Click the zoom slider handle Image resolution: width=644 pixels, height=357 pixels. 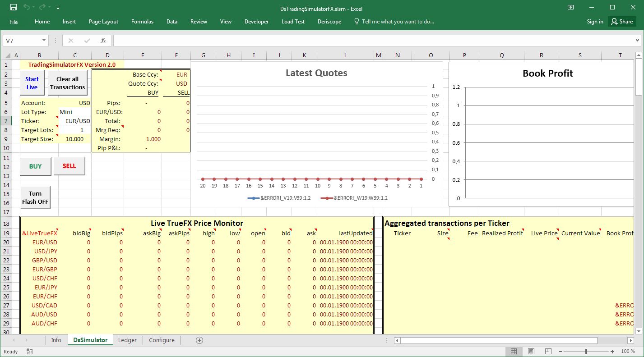(586, 352)
